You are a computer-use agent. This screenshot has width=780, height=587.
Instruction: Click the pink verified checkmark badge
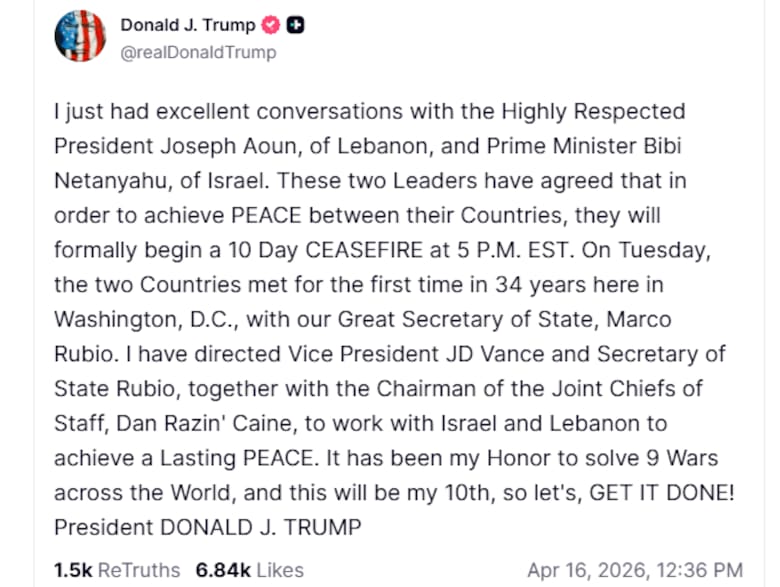click(271, 25)
